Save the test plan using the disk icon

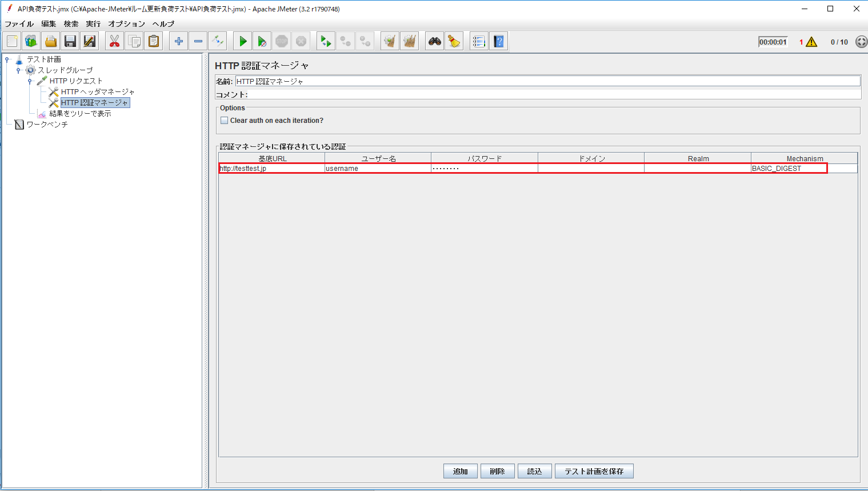pyautogui.click(x=70, y=41)
